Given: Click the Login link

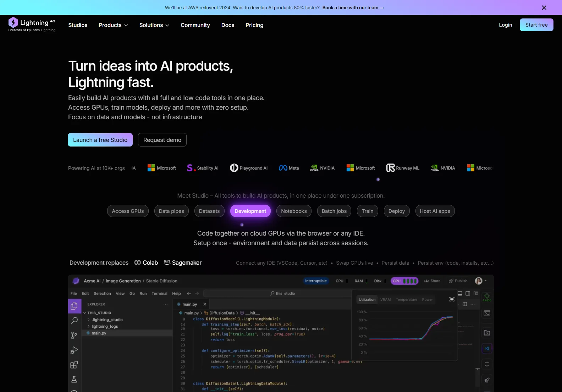Looking at the screenshot, I should click(x=506, y=25).
